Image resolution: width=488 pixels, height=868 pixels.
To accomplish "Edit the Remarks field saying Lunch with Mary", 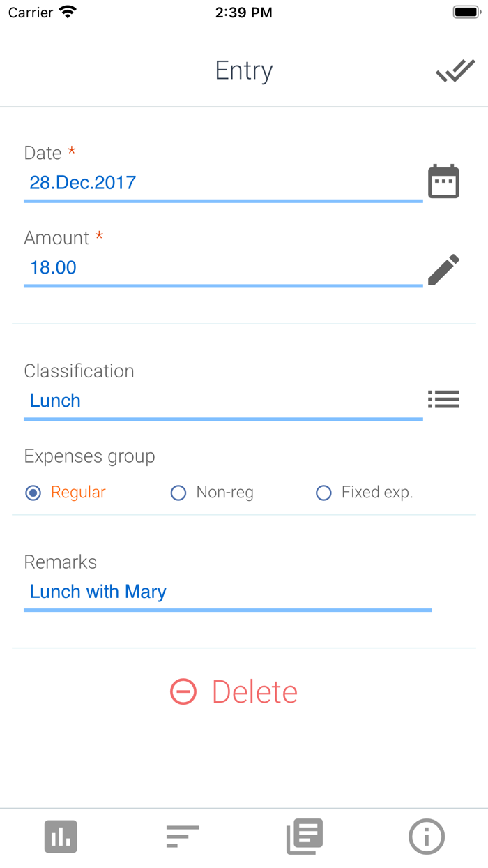I will coord(98,591).
